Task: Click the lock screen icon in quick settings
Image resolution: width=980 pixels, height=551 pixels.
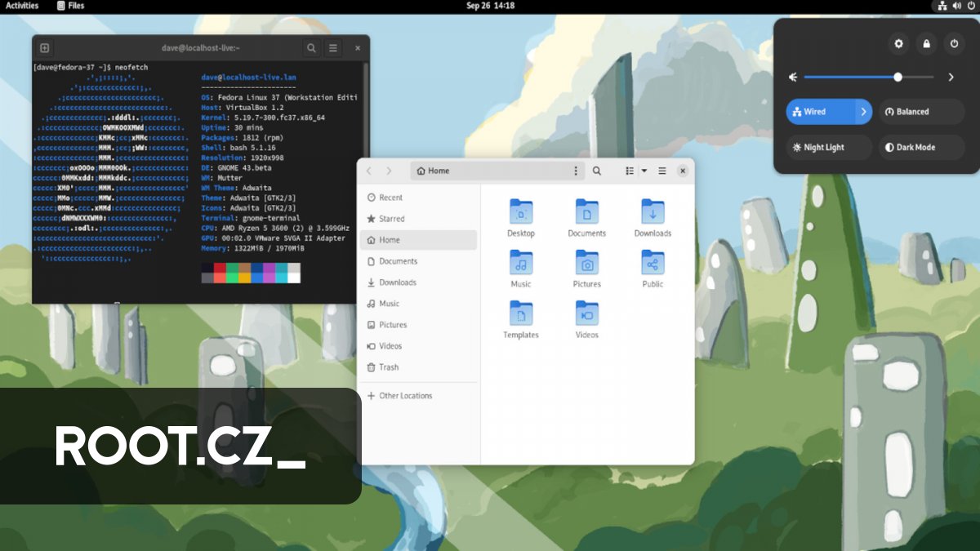Action: coord(926,43)
